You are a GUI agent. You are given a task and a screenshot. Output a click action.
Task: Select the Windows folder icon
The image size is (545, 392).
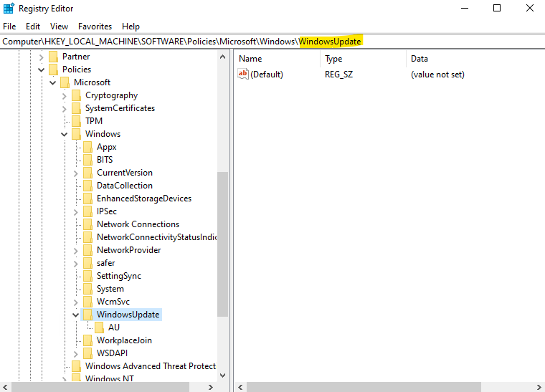76,134
